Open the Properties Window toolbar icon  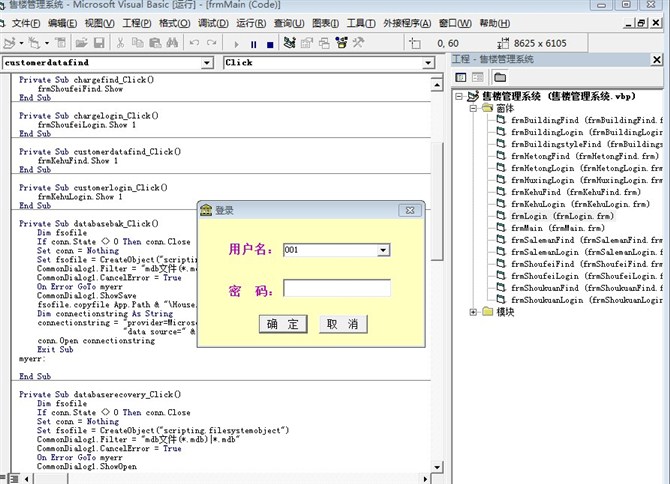point(306,43)
